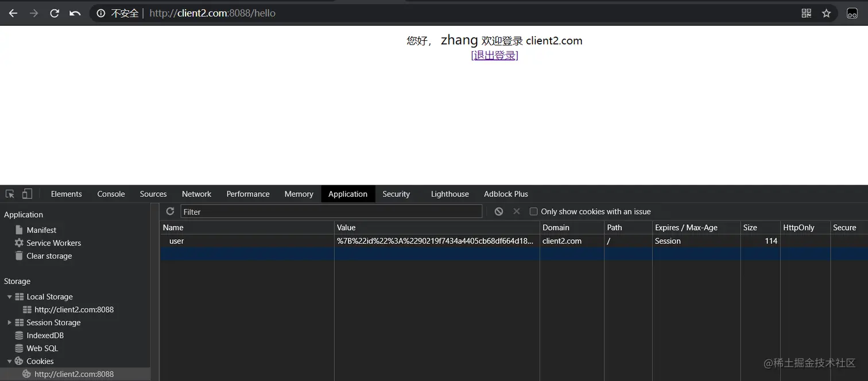Bookmark this page with the star icon
The image size is (868, 381).
point(826,13)
